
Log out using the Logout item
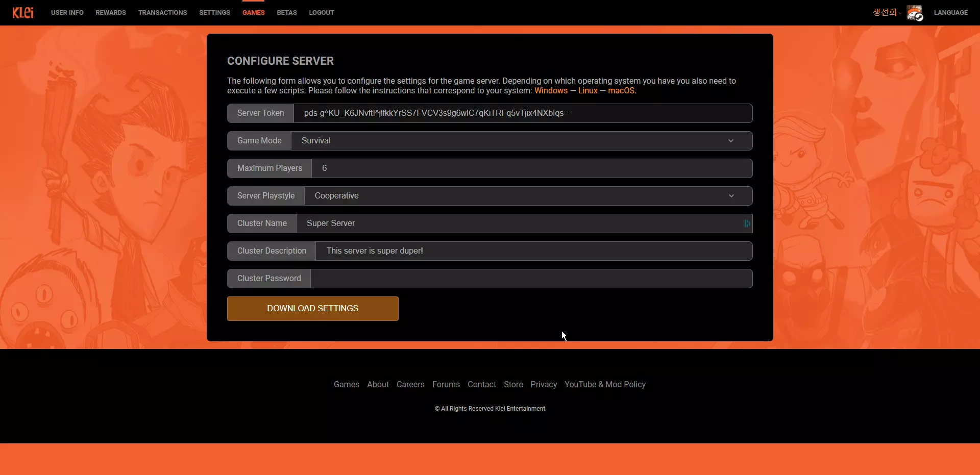pos(322,13)
